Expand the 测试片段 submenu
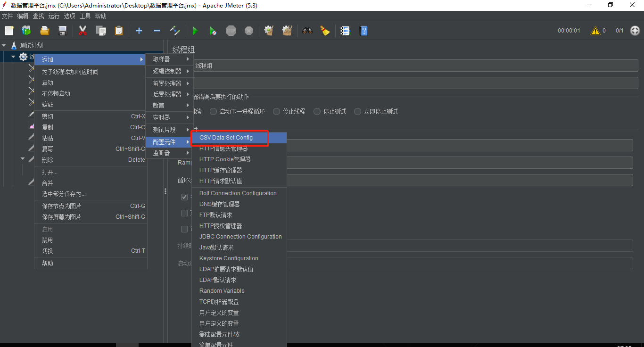Image resolution: width=644 pixels, height=347 pixels. click(x=169, y=130)
